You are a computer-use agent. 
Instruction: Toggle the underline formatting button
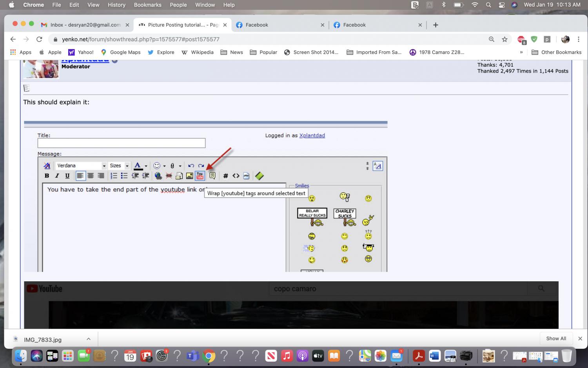coord(67,176)
